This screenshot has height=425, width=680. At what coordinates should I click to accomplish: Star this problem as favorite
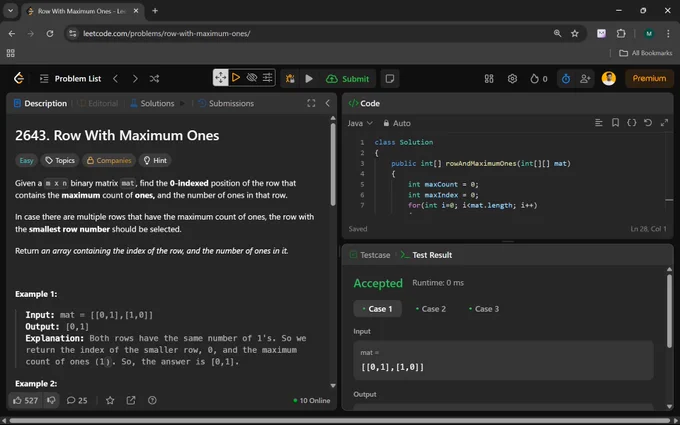point(110,400)
